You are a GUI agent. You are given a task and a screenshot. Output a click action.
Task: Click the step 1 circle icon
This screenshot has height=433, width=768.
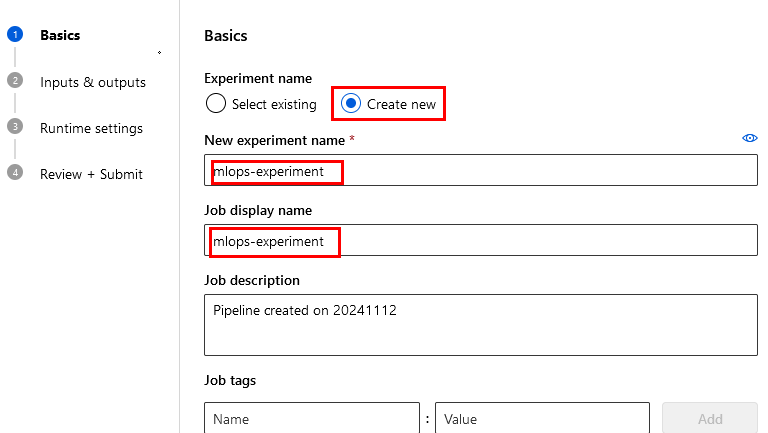click(14, 35)
